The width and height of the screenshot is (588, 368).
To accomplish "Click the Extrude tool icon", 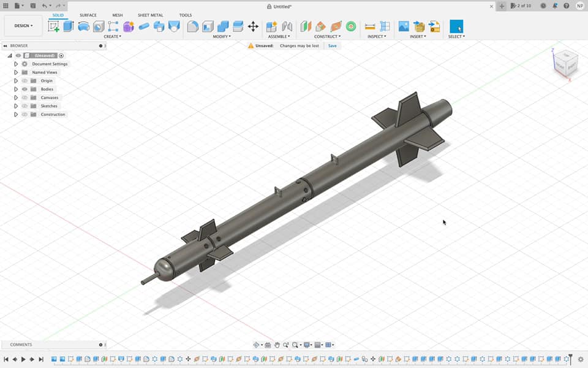I will coord(69,26).
